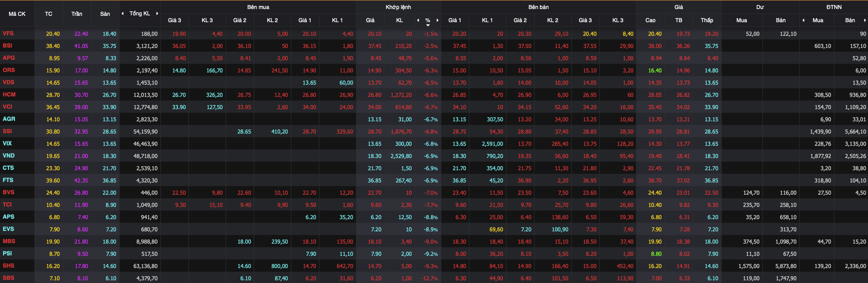Click the Cao column header

pyautogui.click(x=650, y=20)
